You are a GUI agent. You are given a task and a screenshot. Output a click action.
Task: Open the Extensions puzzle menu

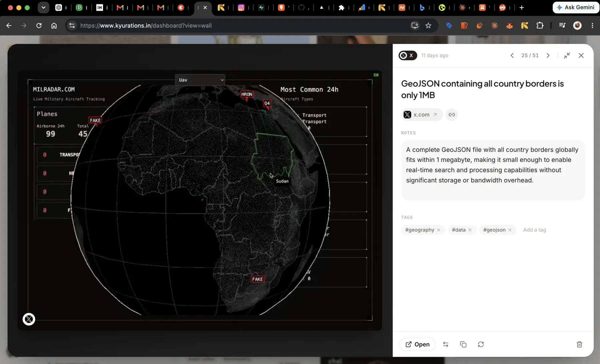[x=540, y=26]
